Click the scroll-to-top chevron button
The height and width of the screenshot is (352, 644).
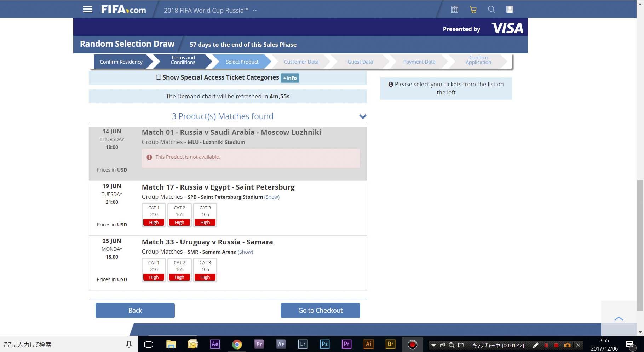click(619, 318)
